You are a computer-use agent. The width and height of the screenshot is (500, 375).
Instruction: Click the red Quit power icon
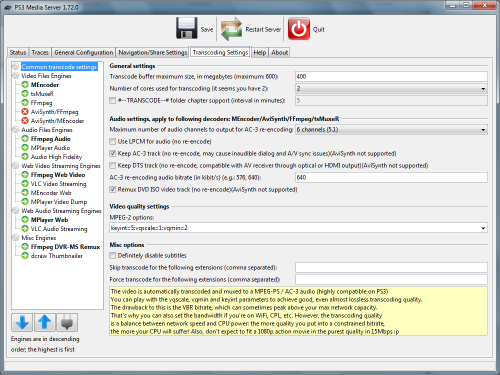(299, 29)
